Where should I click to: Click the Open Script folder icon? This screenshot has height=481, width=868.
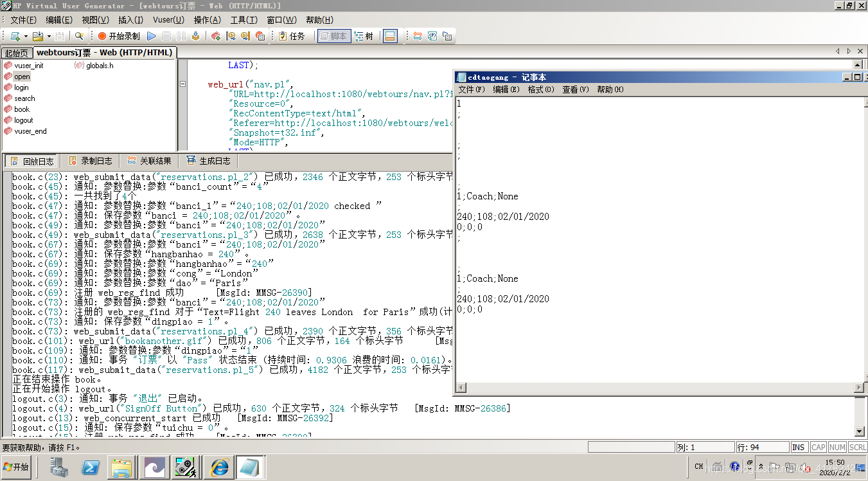[37, 36]
